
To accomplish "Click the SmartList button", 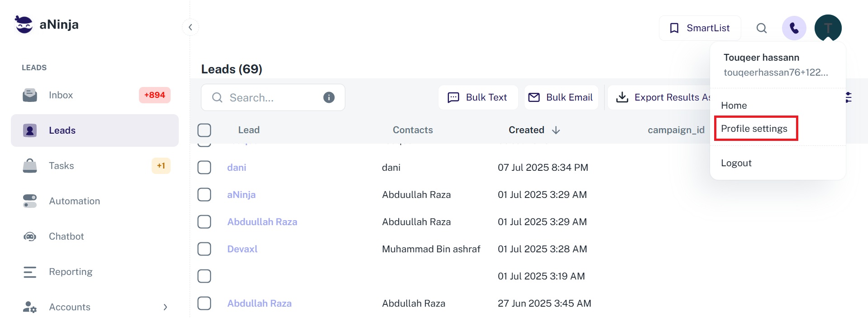I will coord(700,28).
